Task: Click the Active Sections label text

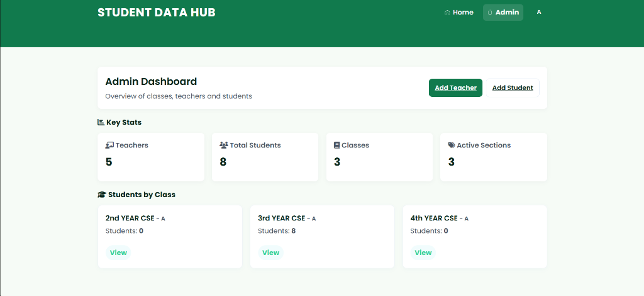Action: tap(484, 145)
